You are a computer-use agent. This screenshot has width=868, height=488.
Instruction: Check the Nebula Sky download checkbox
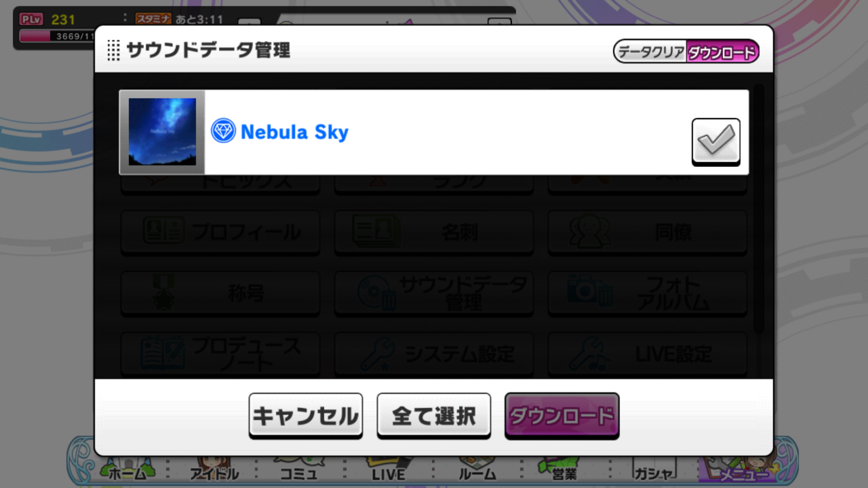pyautogui.click(x=716, y=142)
